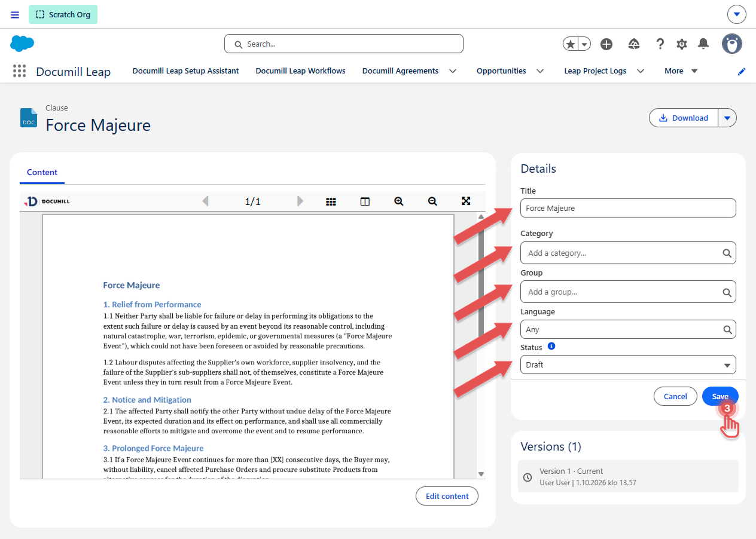Click the pencil icon to edit navigation
Image resolution: width=756 pixels, height=539 pixels.
tap(742, 71)
